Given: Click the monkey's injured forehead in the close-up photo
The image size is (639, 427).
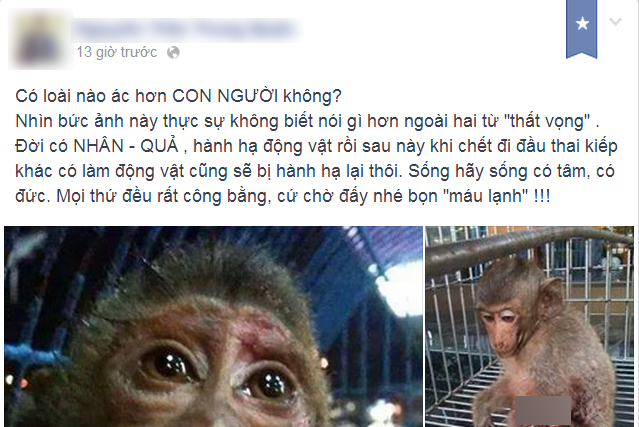Looking at the screenshot, I should [253, 330].
